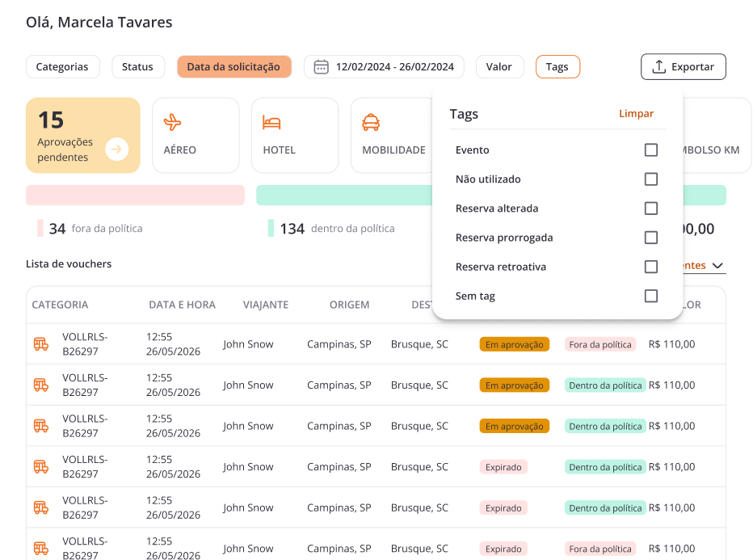
Task: Click the Reserva retroativa tag label
Action: point(501,267)
